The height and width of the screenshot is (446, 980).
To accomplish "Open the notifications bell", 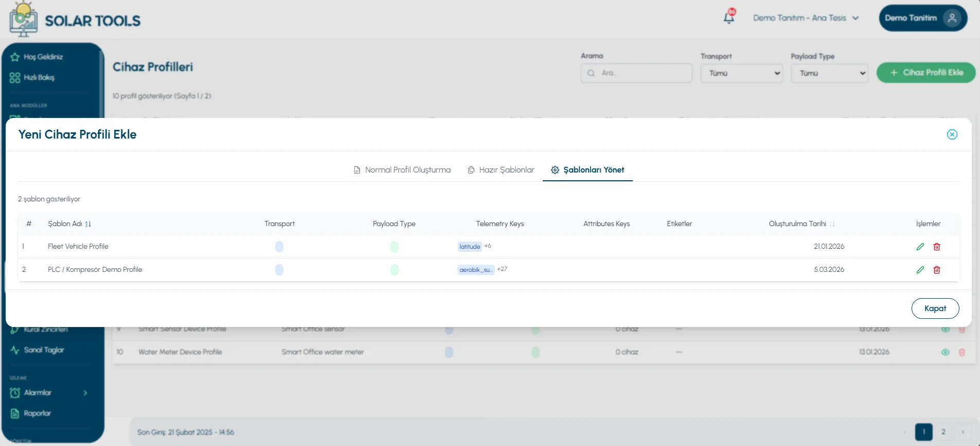I will click(729, 16).
